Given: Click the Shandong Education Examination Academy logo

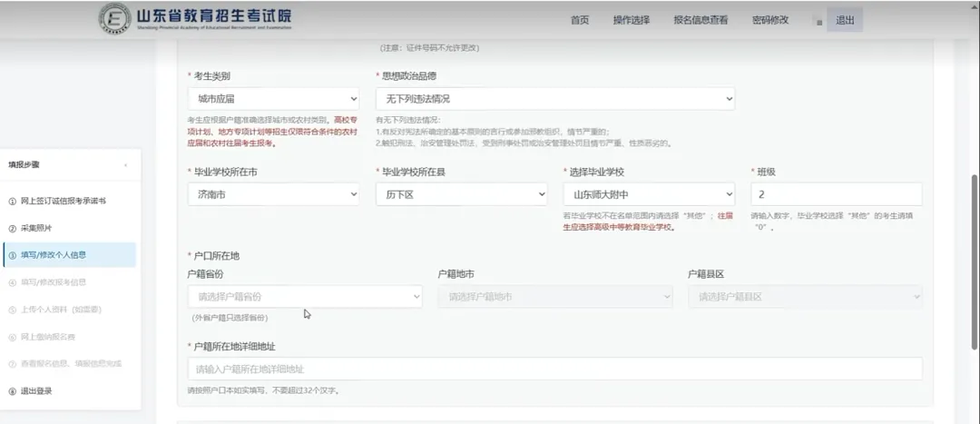Looking at the screenshot, I should tap(196, 19).
